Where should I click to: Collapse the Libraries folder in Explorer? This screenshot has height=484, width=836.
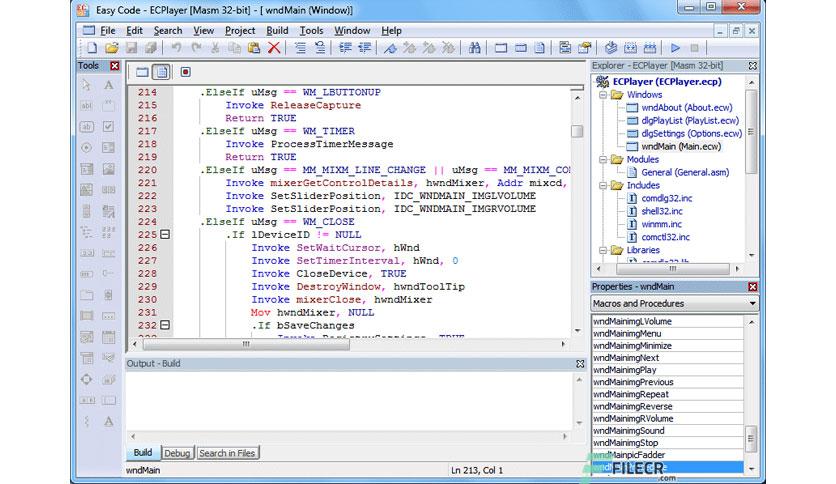(603, 250)
